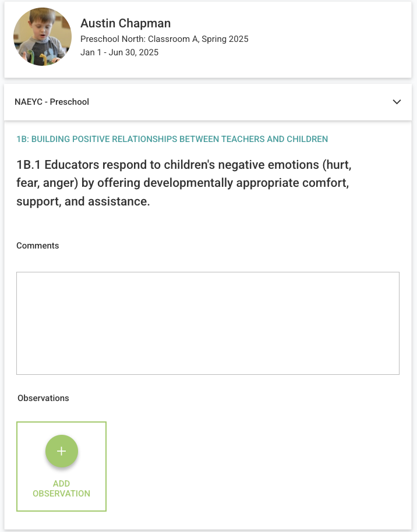Click the Austin Chapman name
This screenshot has height=532, width=417.
(x=125, y=23)
